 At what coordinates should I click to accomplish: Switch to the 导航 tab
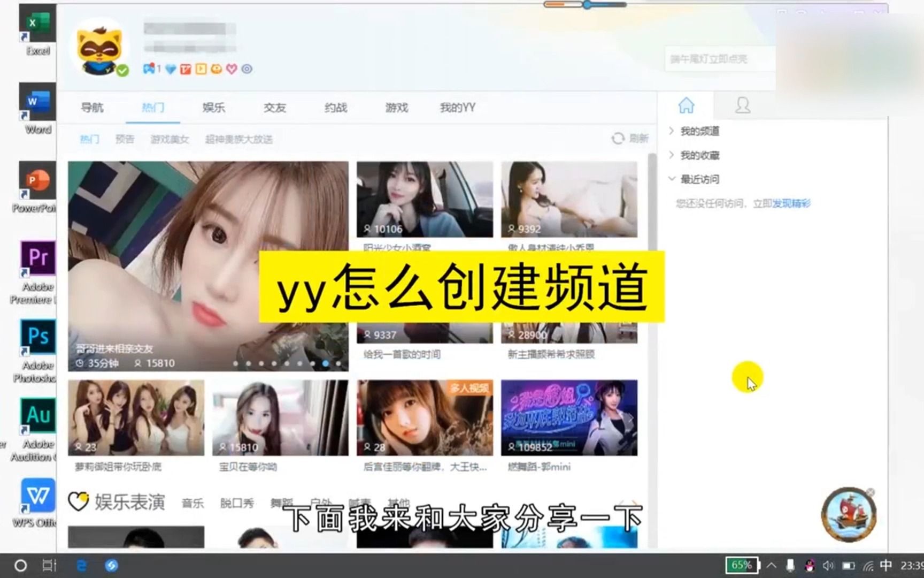click(x=92, y=108)
